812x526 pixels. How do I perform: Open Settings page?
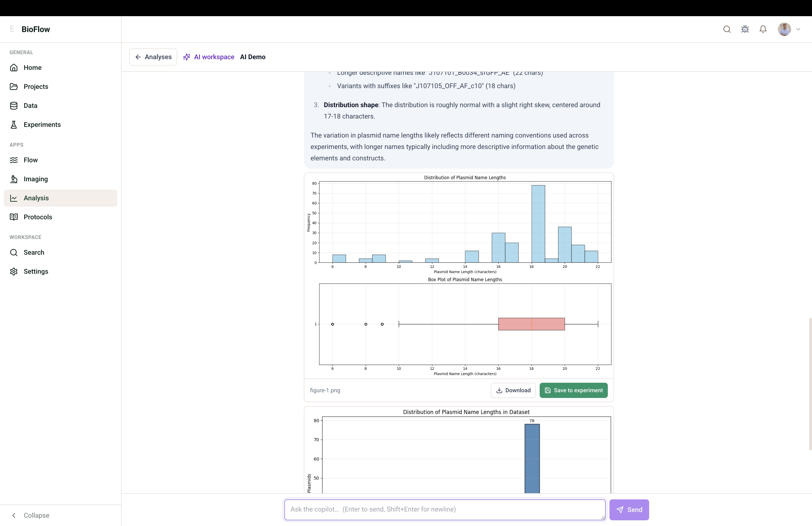pyautogui.click(x=60, y=272)
